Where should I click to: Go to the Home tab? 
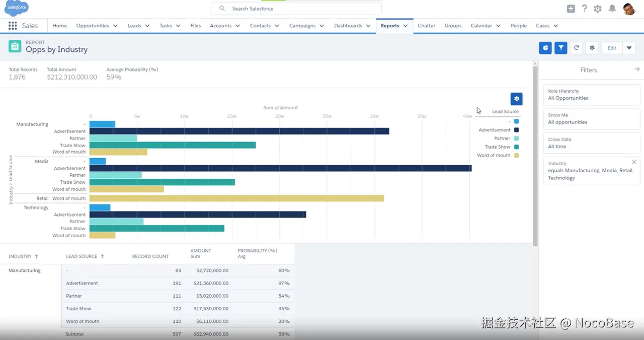pyautogui.click(x=59, y=26)
